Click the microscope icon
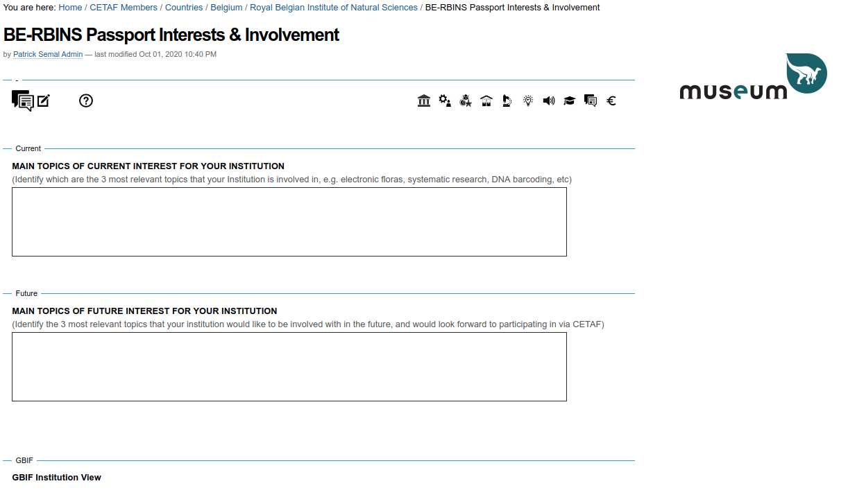This screenshot has height=504, width=848. [x=507, y=101]
